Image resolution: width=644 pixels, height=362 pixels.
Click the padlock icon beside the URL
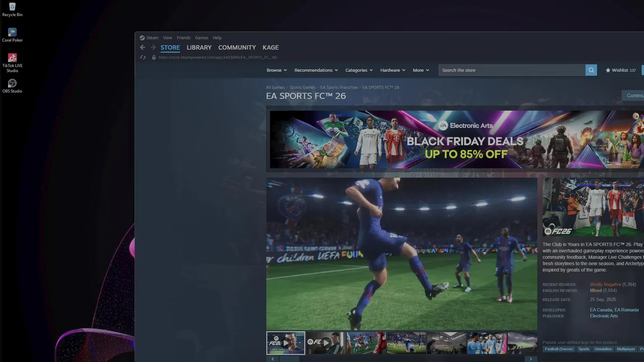tap(154, 57)
